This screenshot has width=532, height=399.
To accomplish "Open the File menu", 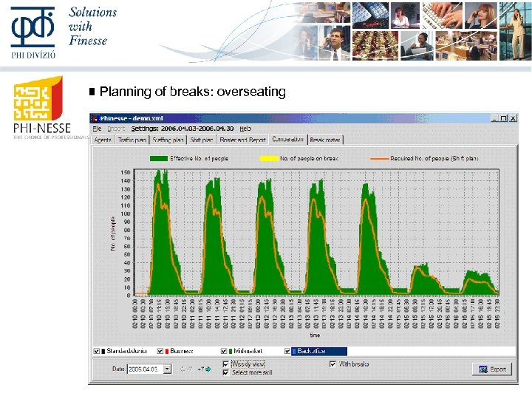I will tap(97, 129).
